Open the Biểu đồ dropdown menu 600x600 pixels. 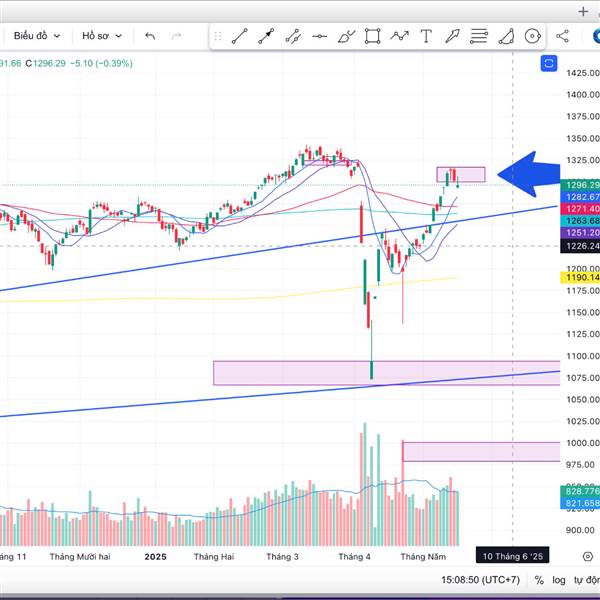coord(37,36)
